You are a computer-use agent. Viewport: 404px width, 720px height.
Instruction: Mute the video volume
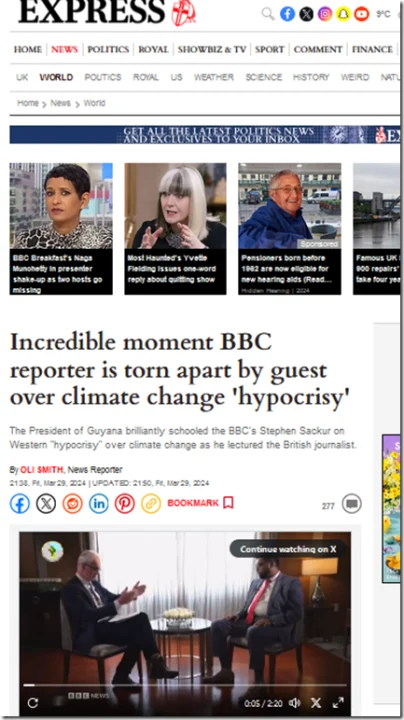pyautogui.click(x=294, y=703)
